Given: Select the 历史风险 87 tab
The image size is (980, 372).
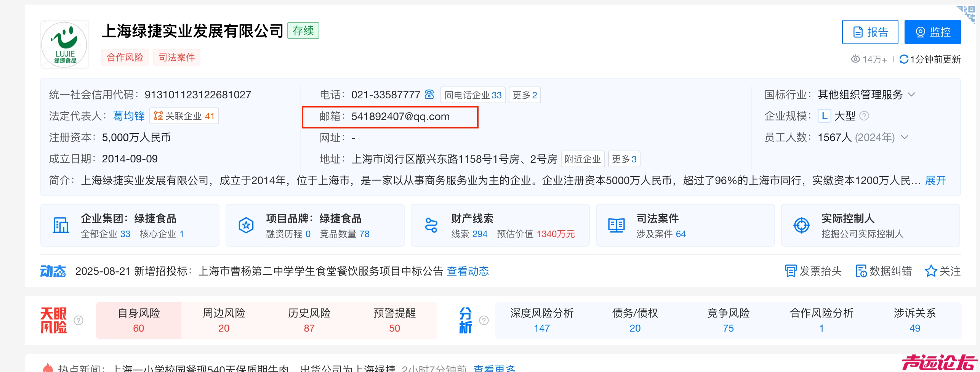Looking at the screenshot, I should [309, 320].
